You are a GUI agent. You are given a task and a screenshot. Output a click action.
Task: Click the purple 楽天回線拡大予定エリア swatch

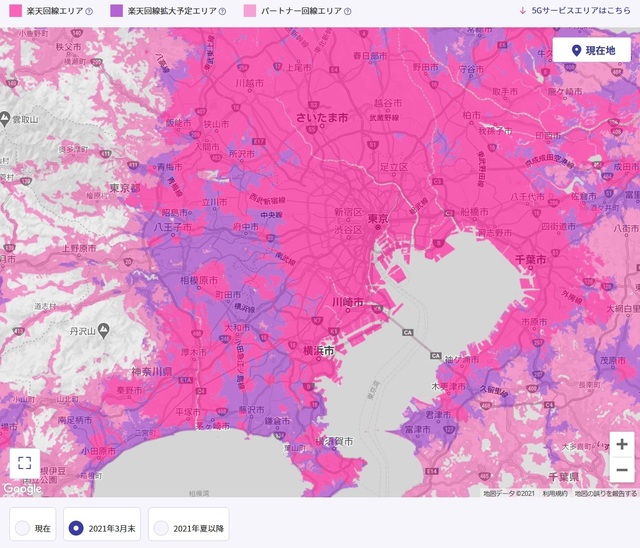(116, 12)
